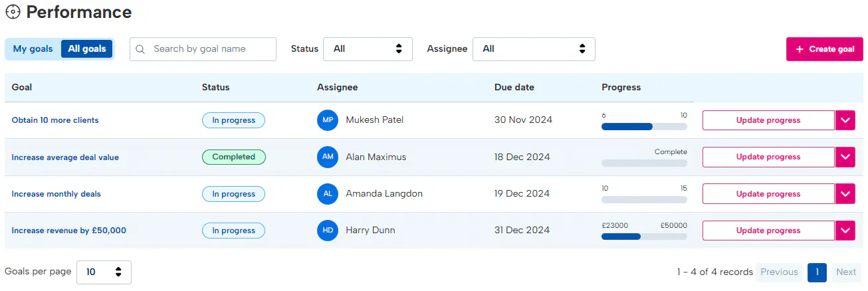
Task: Click the Completed status badge
Action: 233,157
